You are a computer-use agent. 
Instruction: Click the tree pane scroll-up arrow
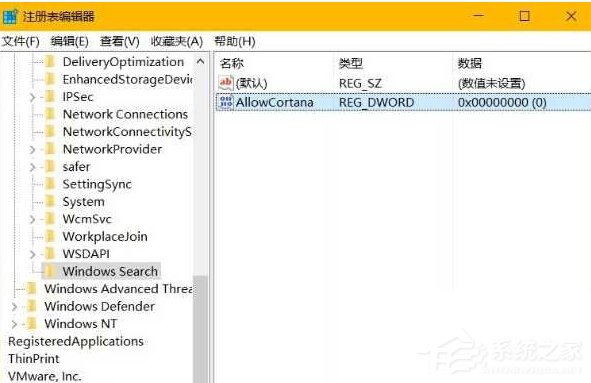[x=201, y=61]
